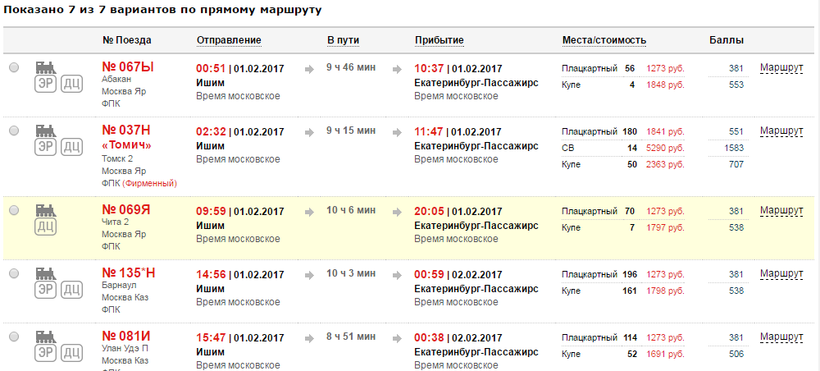Click the ЭР badge for train 067Ы
This screenshot has height=371, width=820.
pos(45,84)
